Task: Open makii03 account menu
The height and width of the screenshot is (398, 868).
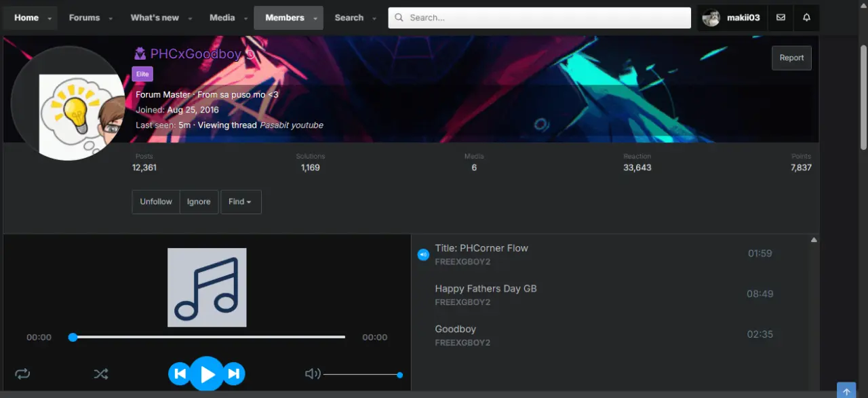Action: (x=731, y=18)
